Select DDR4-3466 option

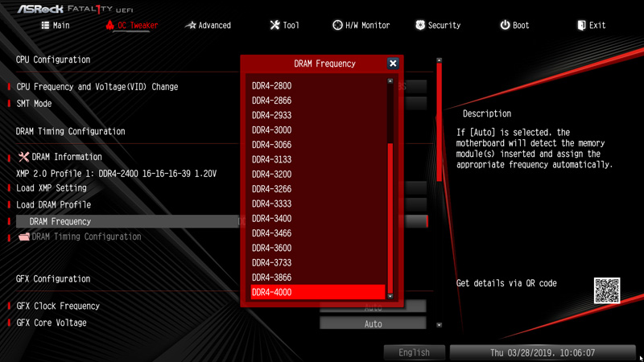(318, 233)
